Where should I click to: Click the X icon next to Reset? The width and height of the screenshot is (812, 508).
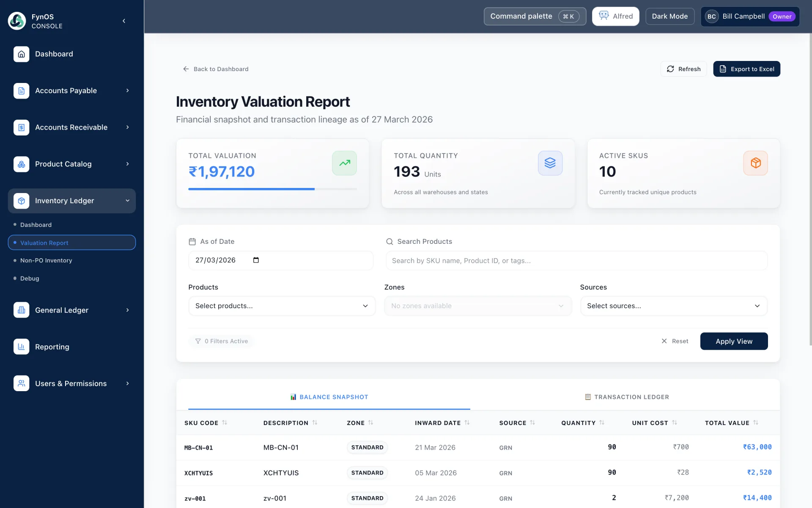[664, 341]
